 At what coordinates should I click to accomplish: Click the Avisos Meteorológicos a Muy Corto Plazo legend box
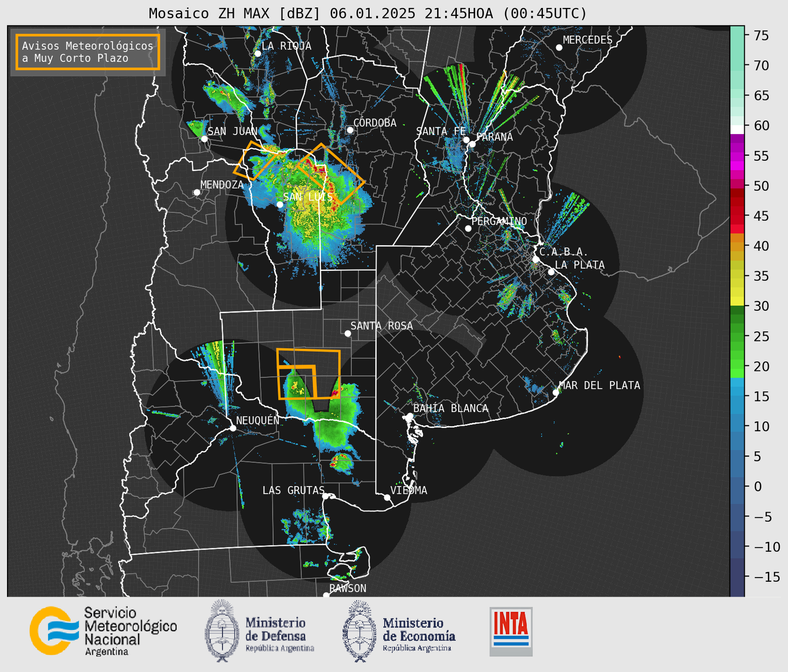click(x=88, y=52)
